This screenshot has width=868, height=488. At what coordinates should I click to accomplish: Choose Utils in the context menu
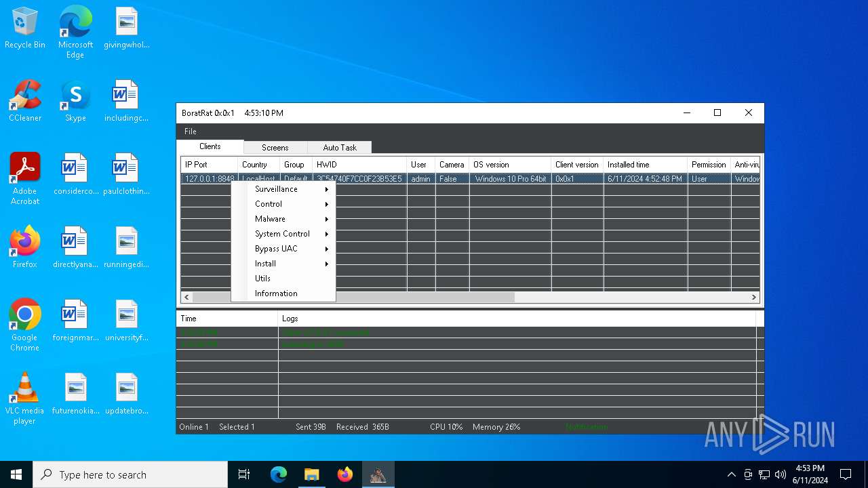point(283,279)
